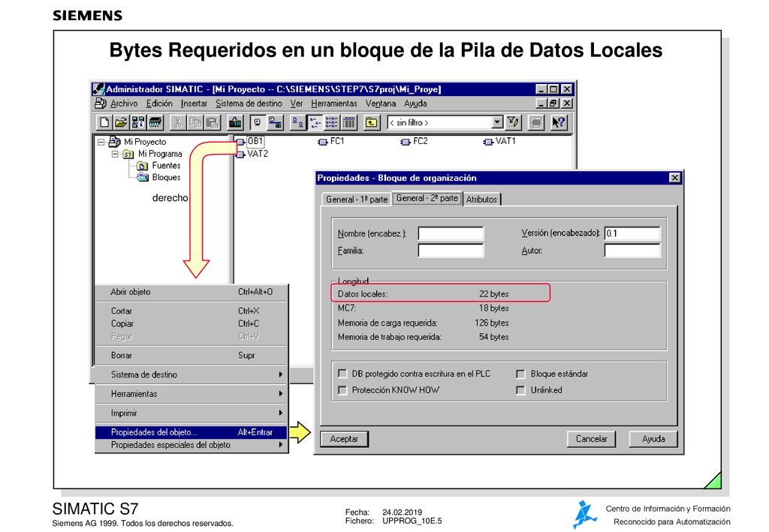
Task: Open Sistema de destino in menu bar
Action: (249, 104)
